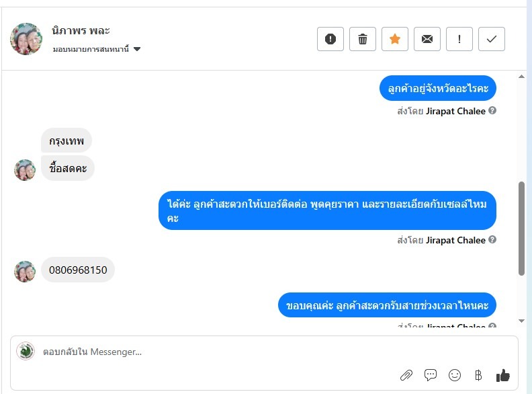Open the emoji picker
Viewport: 532px width, 394px height.
click(x=455, y=375)
